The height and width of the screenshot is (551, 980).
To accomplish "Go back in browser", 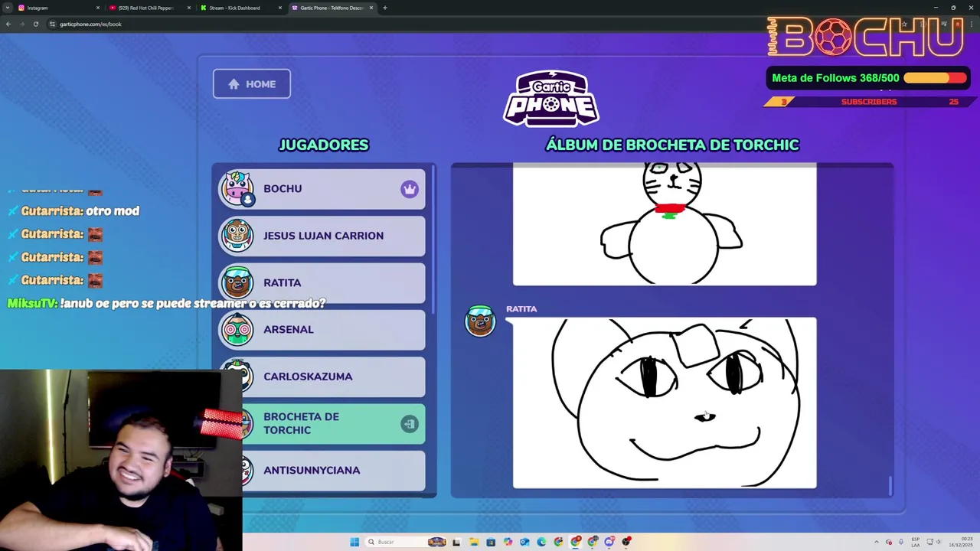I will click(x=8, y=24).
